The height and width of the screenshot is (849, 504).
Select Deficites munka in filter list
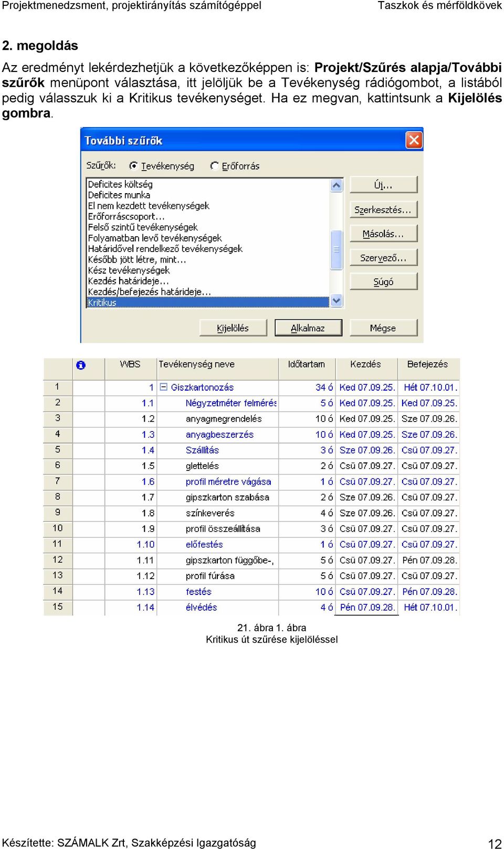click(x=119, y=195)
